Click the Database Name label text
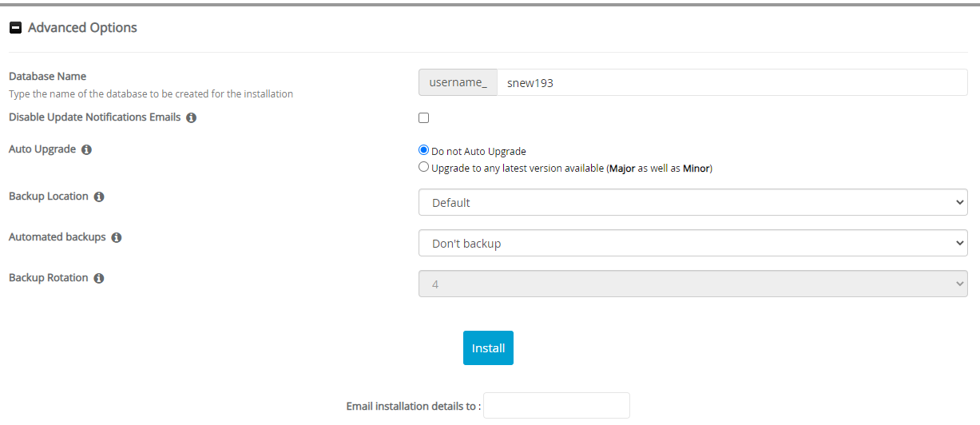 (47, 77)
